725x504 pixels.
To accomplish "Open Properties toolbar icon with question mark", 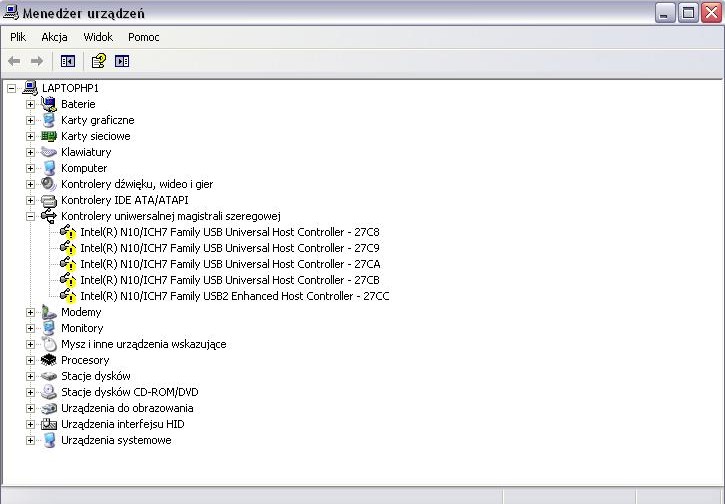I will pos(98,61).
